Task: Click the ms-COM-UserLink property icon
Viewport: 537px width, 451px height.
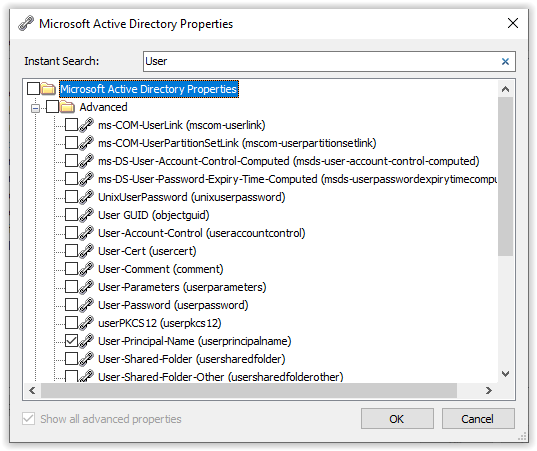Action: point(86,125)
